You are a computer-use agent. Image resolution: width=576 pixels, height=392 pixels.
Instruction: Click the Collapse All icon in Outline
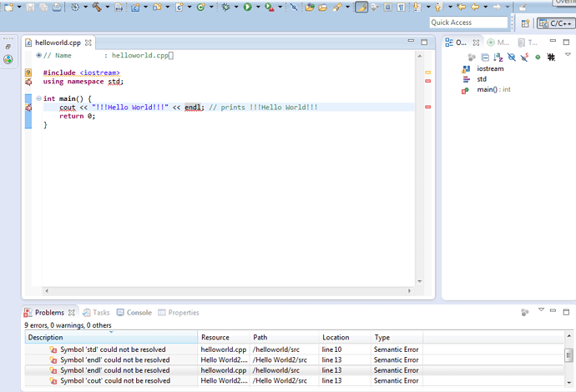coord(485,57)
